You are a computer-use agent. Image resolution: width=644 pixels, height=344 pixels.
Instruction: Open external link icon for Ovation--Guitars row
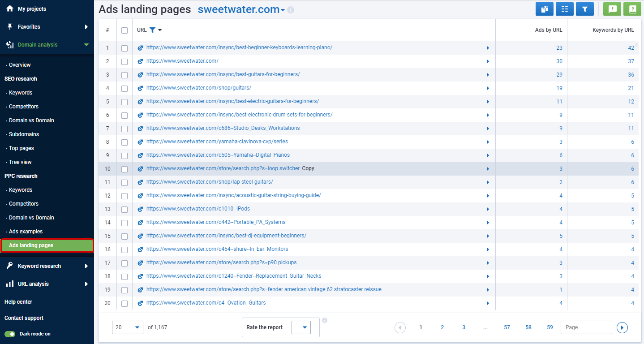(x=140, y=303)
